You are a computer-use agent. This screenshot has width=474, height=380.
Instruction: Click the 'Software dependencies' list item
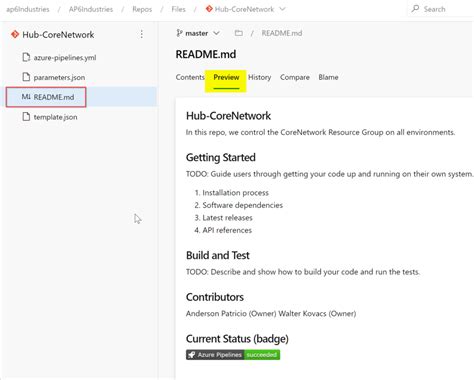(242, 205)
